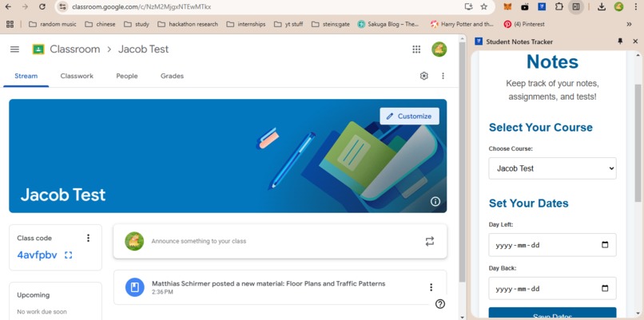Open the Chrome three-dot menu

[635, 6]
